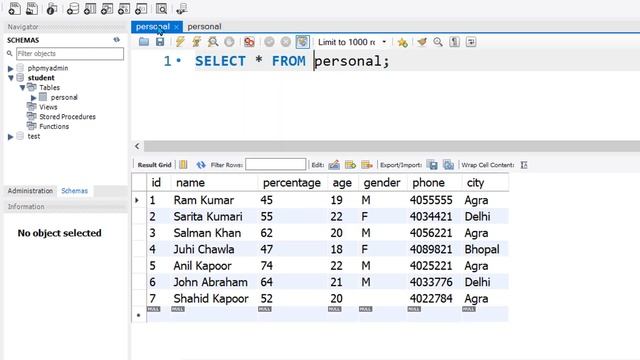Create a new SQL tab for queries
The width and height of the screenshot is (640, 360).
click(14, 9)
